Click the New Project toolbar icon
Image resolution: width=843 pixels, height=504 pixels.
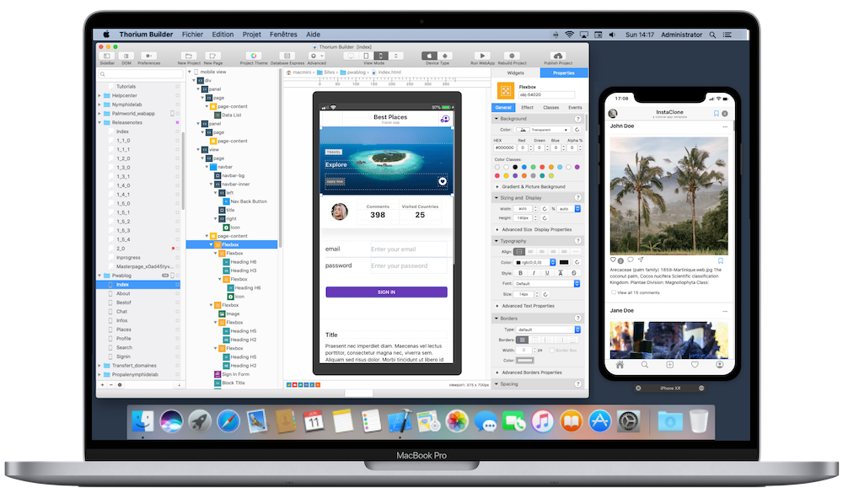click(188, 56)
